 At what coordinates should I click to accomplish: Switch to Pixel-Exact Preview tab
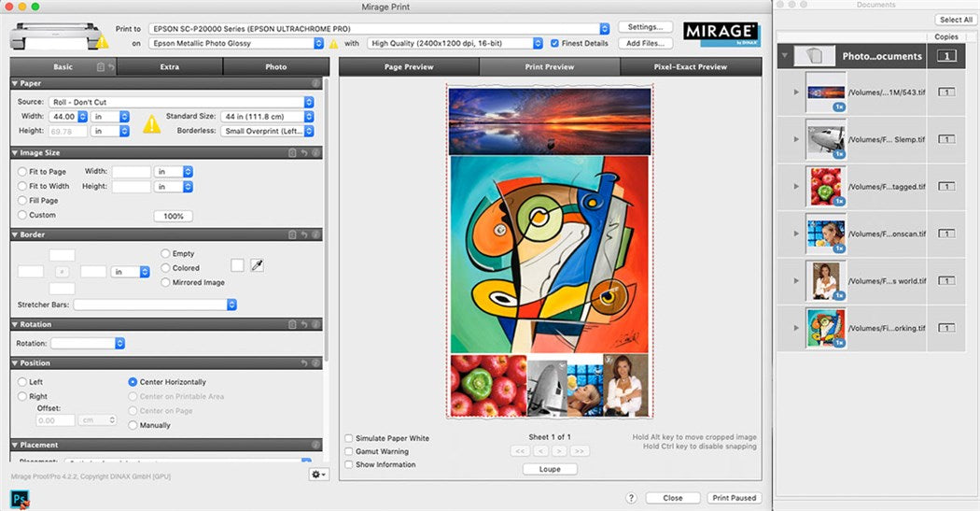691,67
